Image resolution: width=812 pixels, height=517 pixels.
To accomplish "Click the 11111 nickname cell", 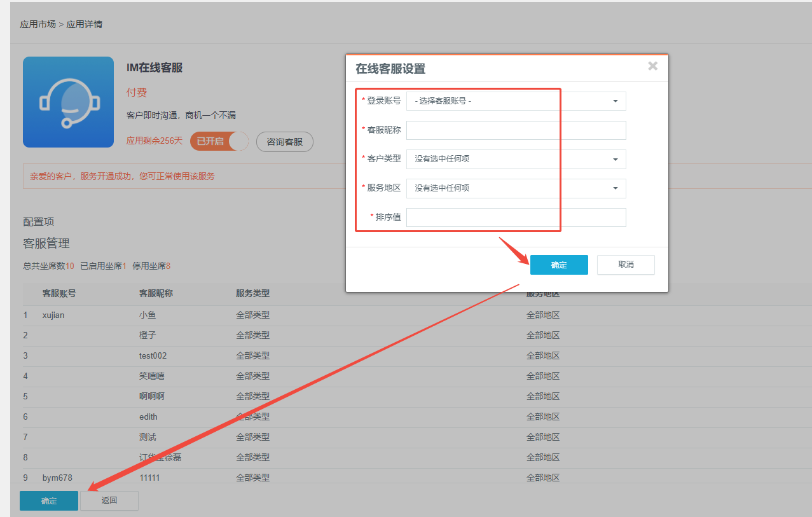I will (x=149, y=478).
